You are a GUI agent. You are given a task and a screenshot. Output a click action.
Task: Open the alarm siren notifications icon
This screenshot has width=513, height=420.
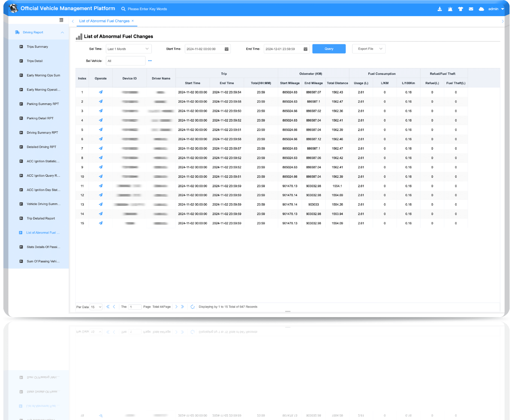coord(450,9)
